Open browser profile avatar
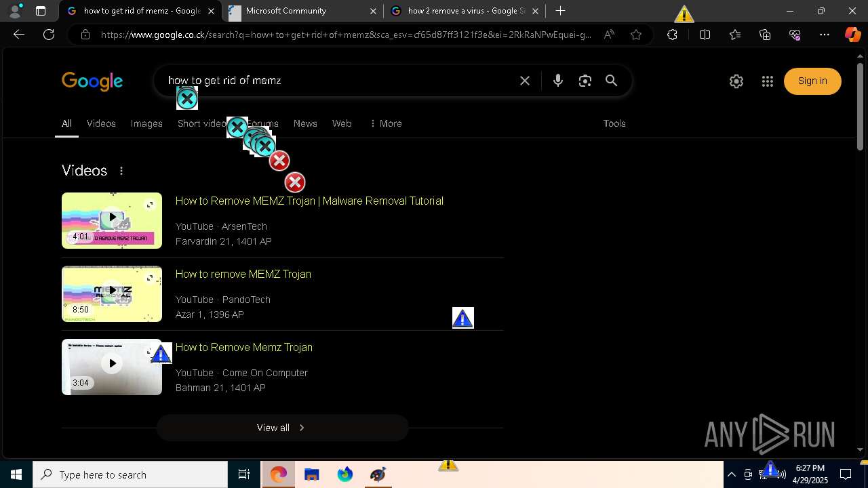Image resolution: width=868 pixels, height=488 pixels. click(x=15, y=11)
